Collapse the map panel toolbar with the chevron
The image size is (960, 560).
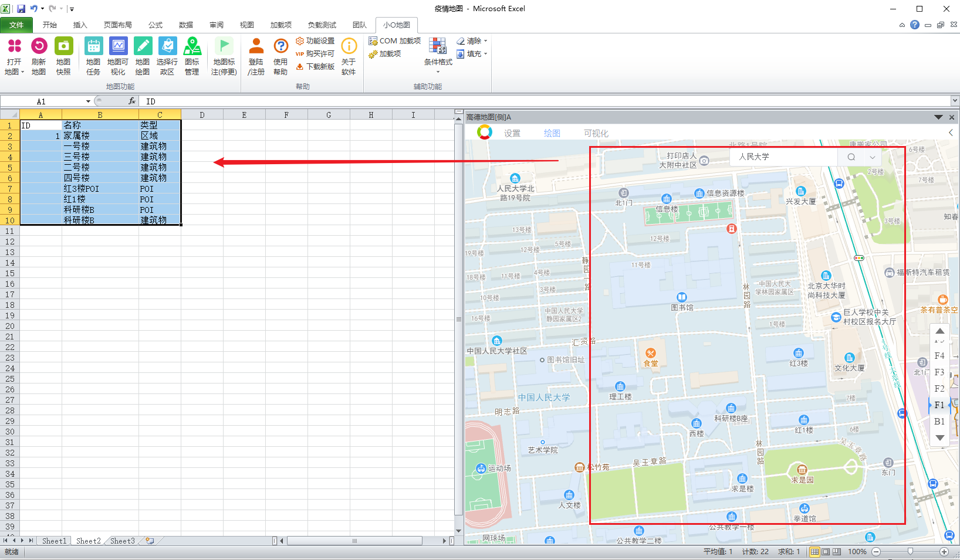[x=951, y=133]
